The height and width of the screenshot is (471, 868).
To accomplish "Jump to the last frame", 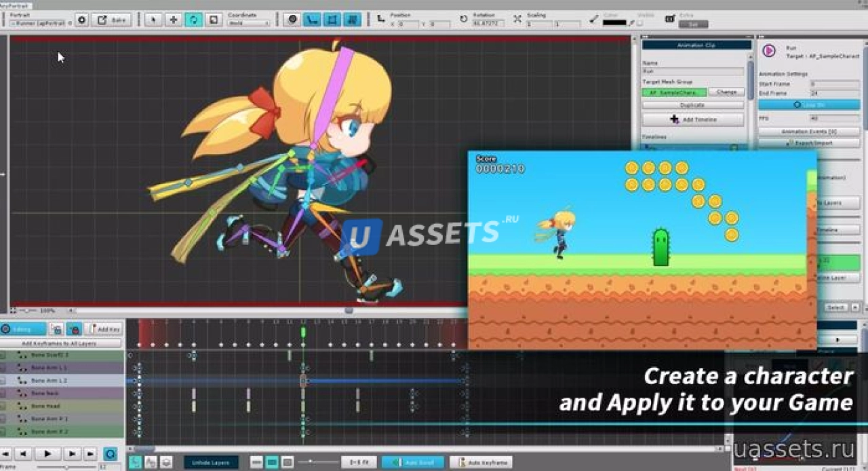I will pyautogui.click(x=90, y=453).
